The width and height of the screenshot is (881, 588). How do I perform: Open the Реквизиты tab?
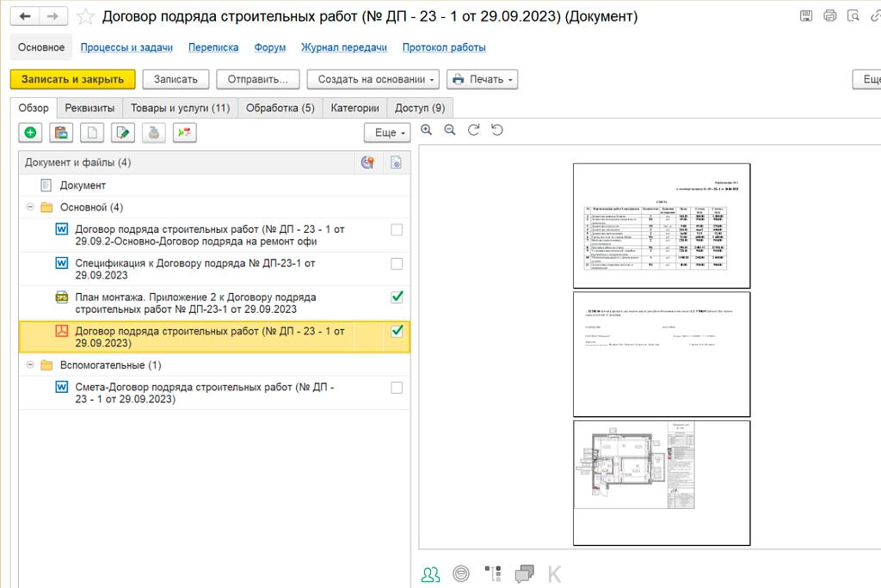pyautogui.click(x=89, y=107)
